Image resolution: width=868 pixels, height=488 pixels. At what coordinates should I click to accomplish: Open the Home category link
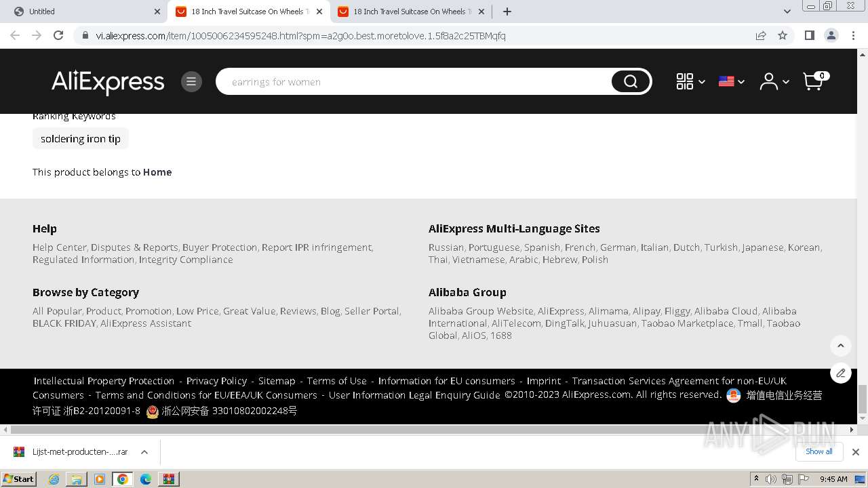(x=157, y=172)
